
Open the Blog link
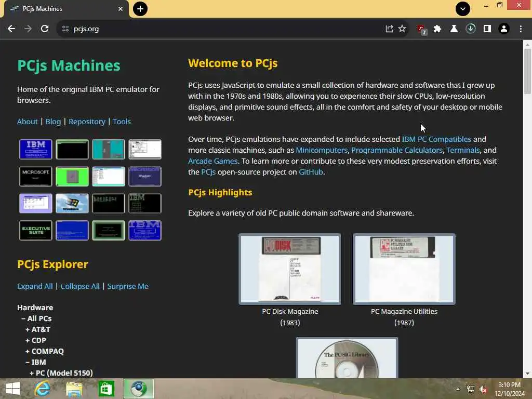click(54, 122)
